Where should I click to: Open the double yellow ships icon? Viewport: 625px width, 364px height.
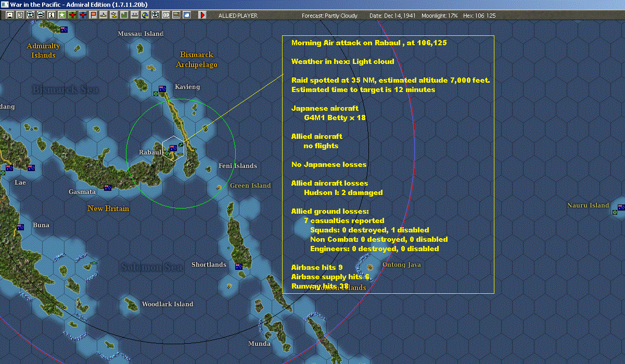coord(114,16)
